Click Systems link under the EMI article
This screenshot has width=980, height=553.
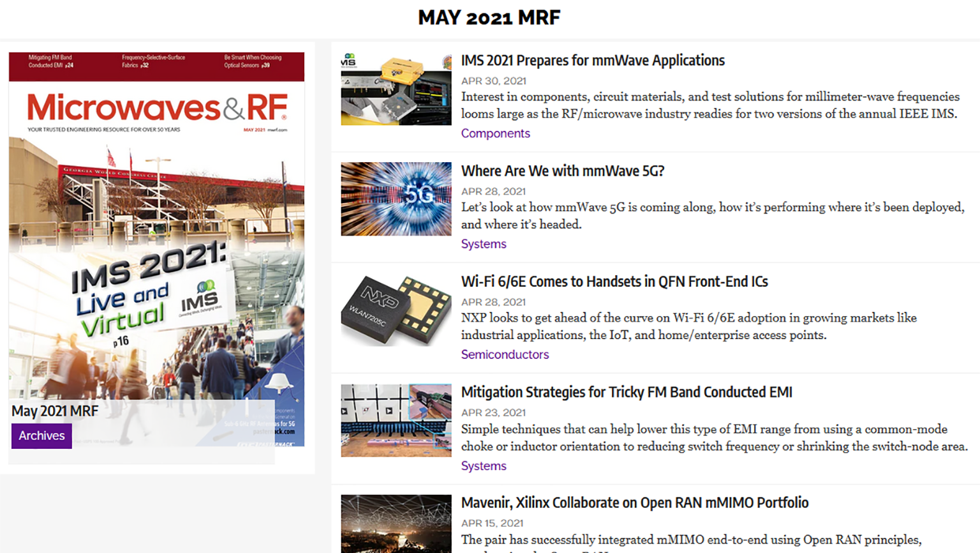[x=483, y=466]
